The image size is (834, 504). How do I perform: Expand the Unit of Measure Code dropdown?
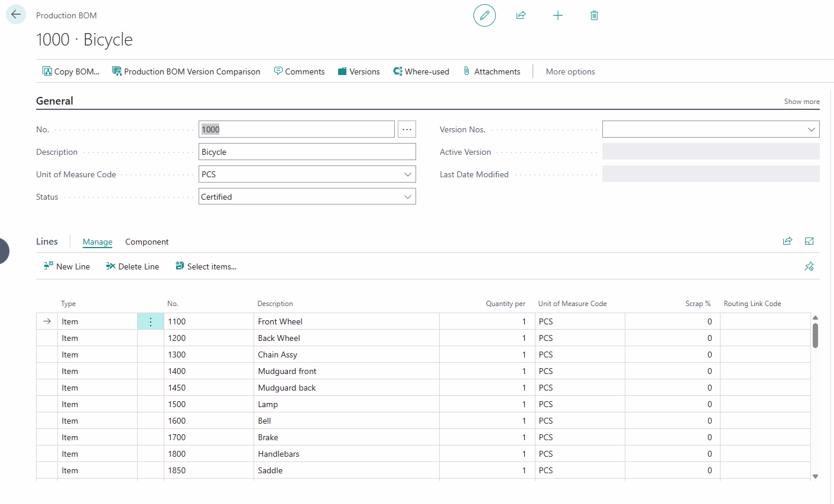click(407, 174)
